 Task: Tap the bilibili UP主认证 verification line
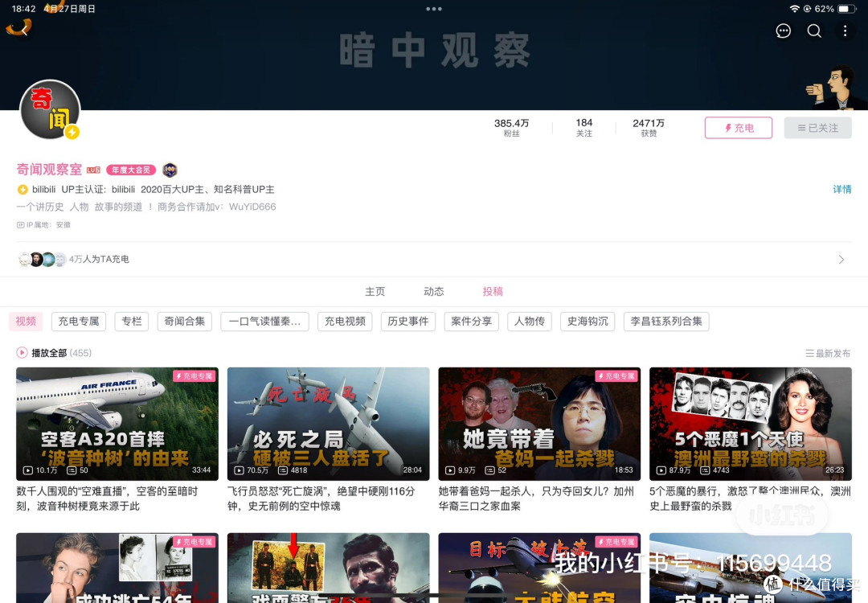click(x=146, y=190)
